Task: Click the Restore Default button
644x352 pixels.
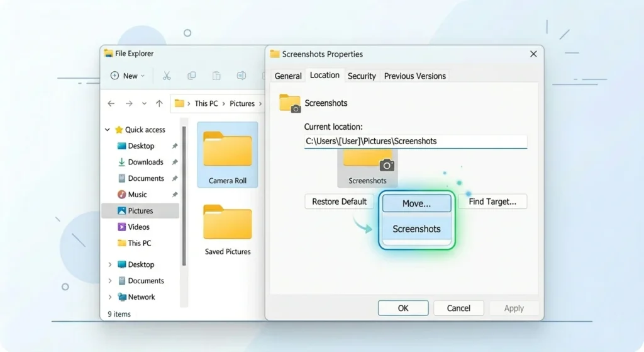Action: (339, 202)
